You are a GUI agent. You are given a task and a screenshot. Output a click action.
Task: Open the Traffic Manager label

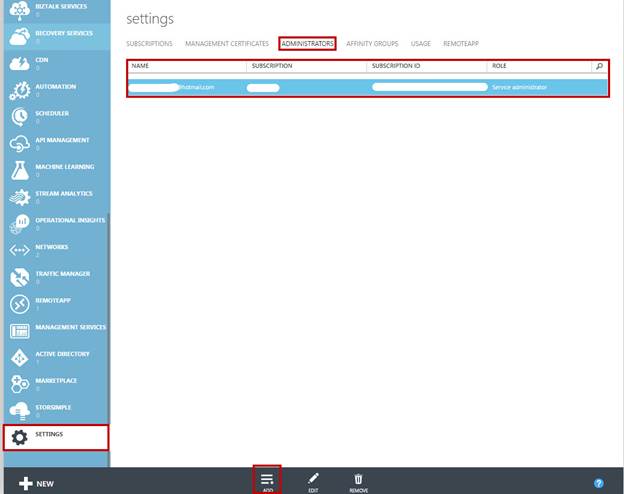pyautogui.click(x=63, y=273)
